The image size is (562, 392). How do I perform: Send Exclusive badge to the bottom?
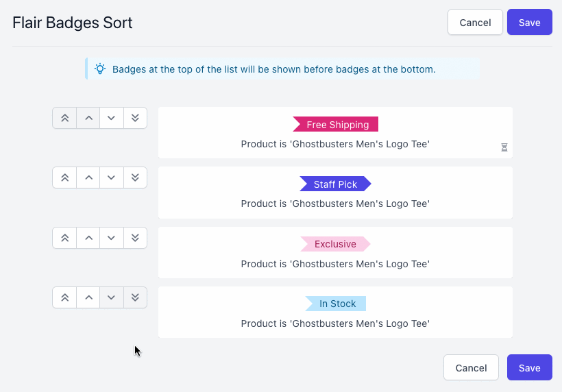coord(135,238)
